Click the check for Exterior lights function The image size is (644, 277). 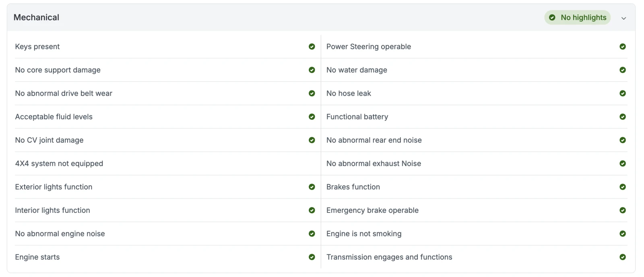click(x=312, y=187)
